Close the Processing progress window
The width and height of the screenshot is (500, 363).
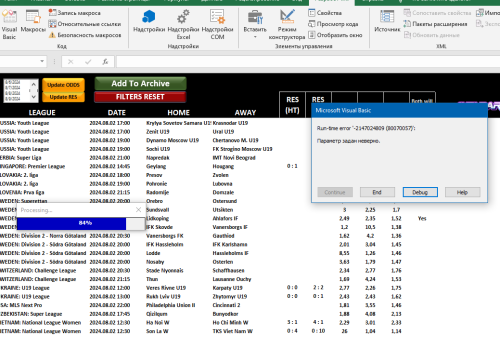pyautogui.click(x=139, y=210)
